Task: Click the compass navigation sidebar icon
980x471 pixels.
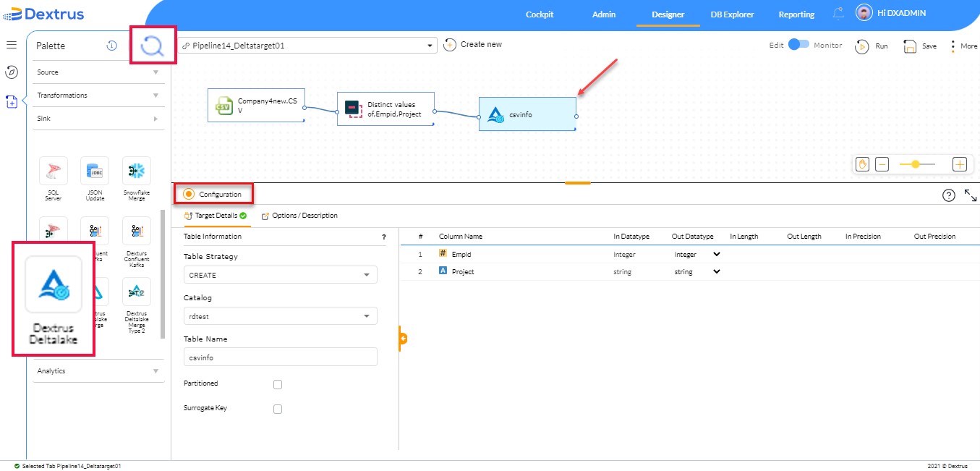Action: point(12,72)
